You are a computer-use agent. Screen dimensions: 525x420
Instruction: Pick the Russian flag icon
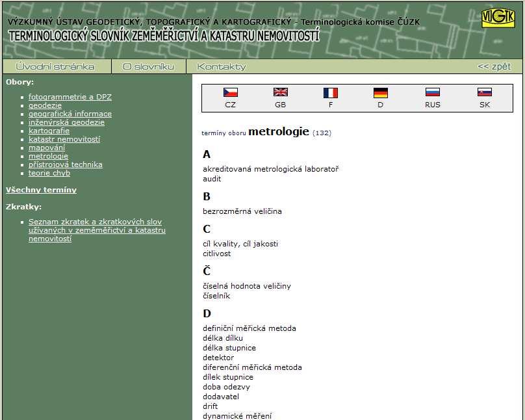(x=433, y=92)
